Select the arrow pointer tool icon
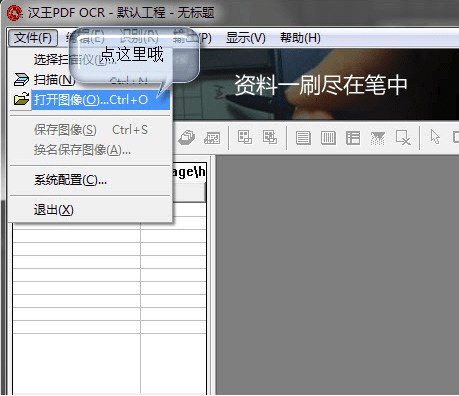Viewport: 459px width, 396px height. pos(435,137)
